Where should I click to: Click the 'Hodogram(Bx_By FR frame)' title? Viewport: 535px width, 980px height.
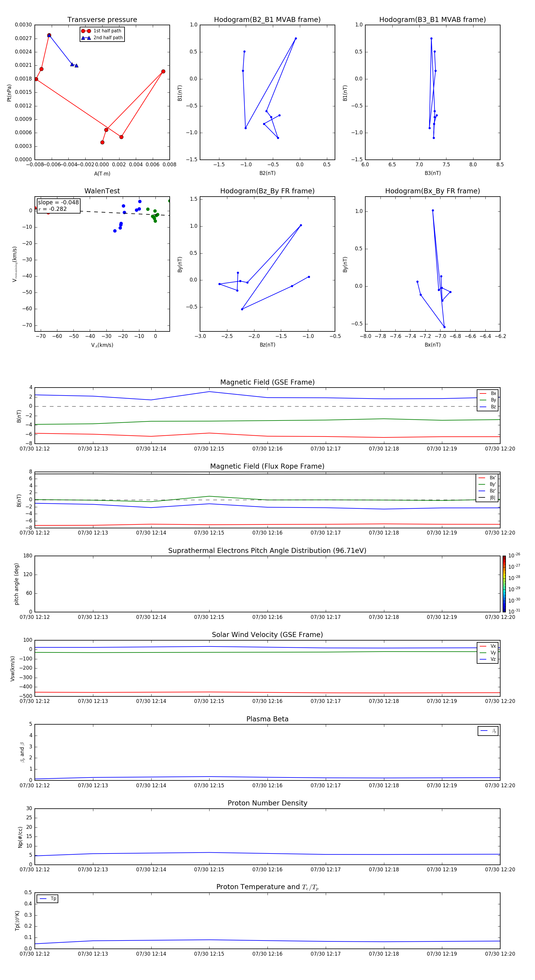[x=432, y=191]
